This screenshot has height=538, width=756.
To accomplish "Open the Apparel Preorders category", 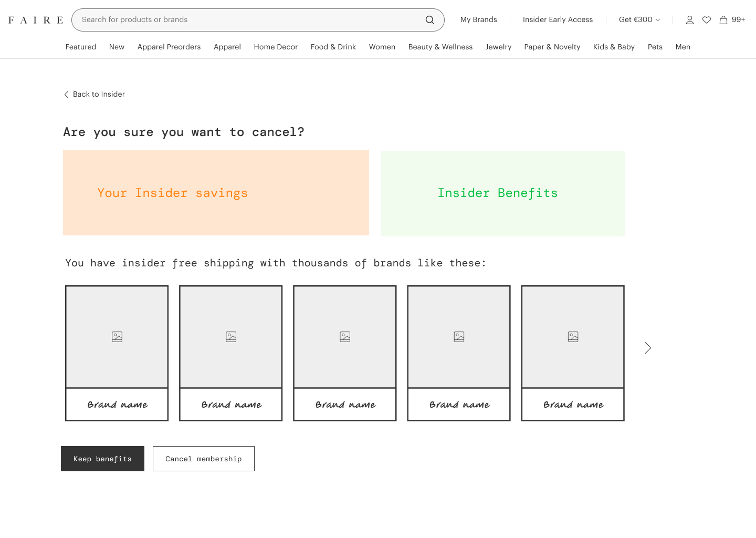I will (x=169, y=47).
